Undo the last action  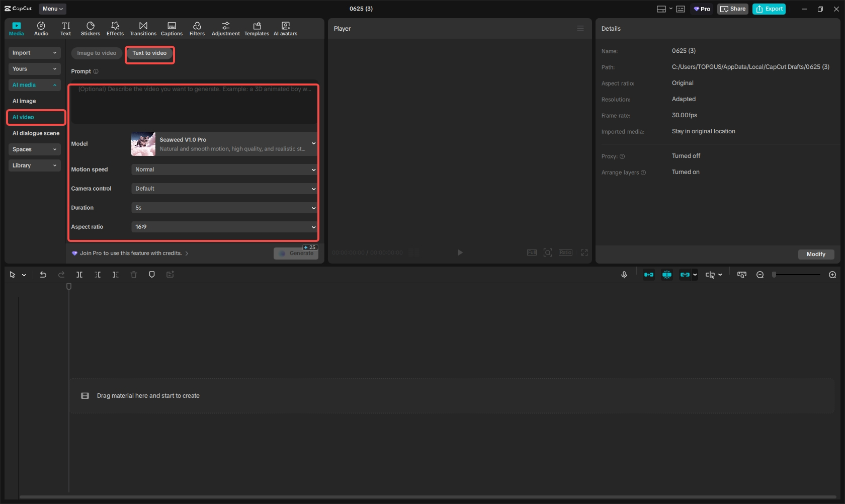click(43, 275)
